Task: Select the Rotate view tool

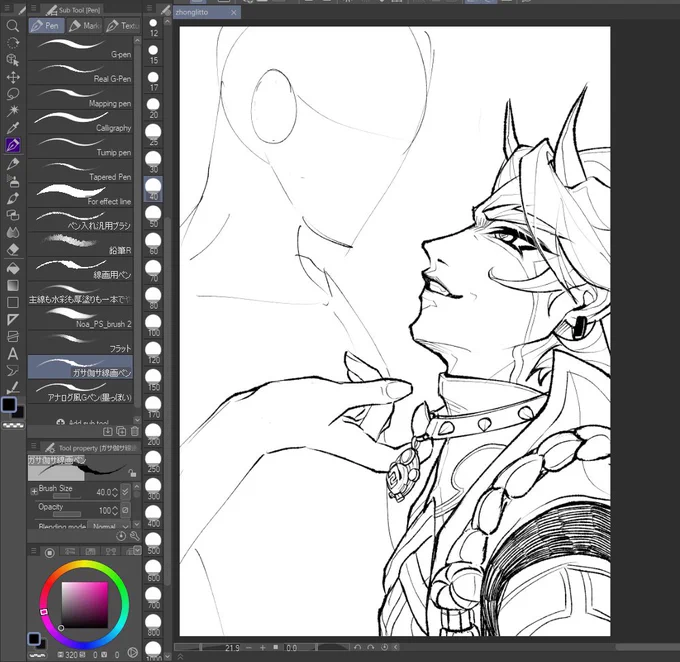Action: (13, 43)
